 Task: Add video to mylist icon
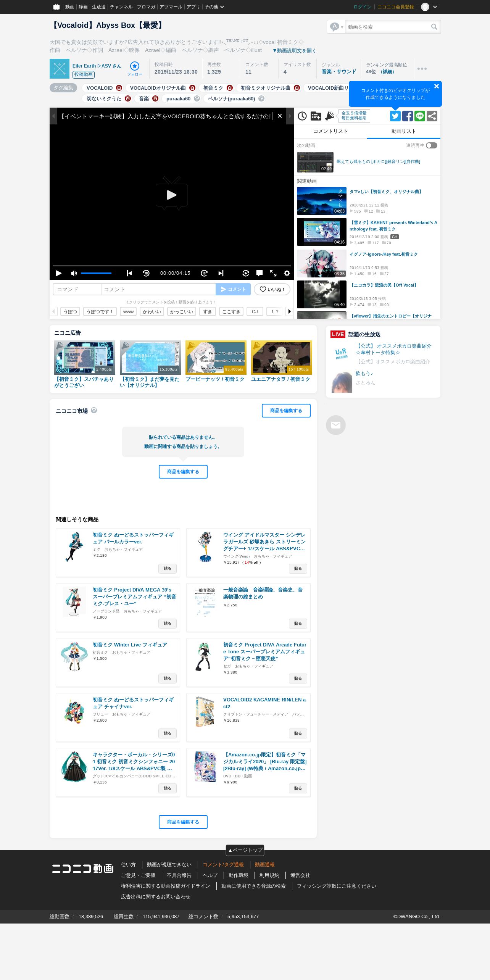316,116
